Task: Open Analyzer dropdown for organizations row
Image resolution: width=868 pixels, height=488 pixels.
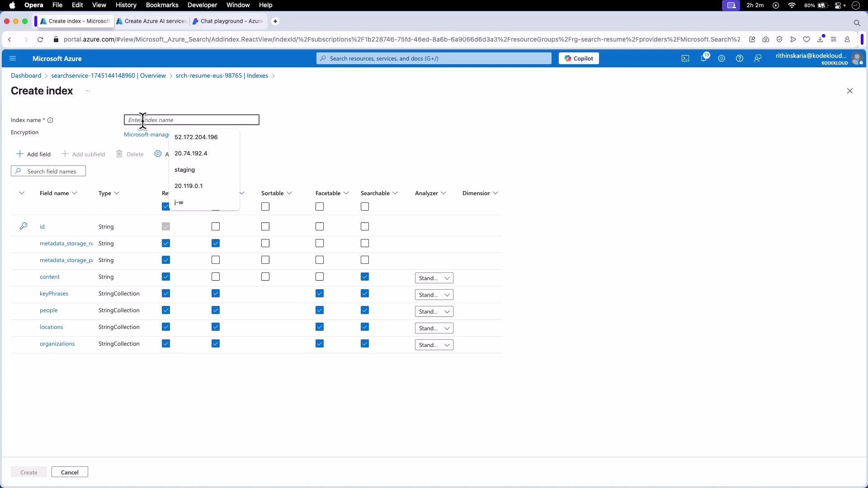Action: point(434,345)
